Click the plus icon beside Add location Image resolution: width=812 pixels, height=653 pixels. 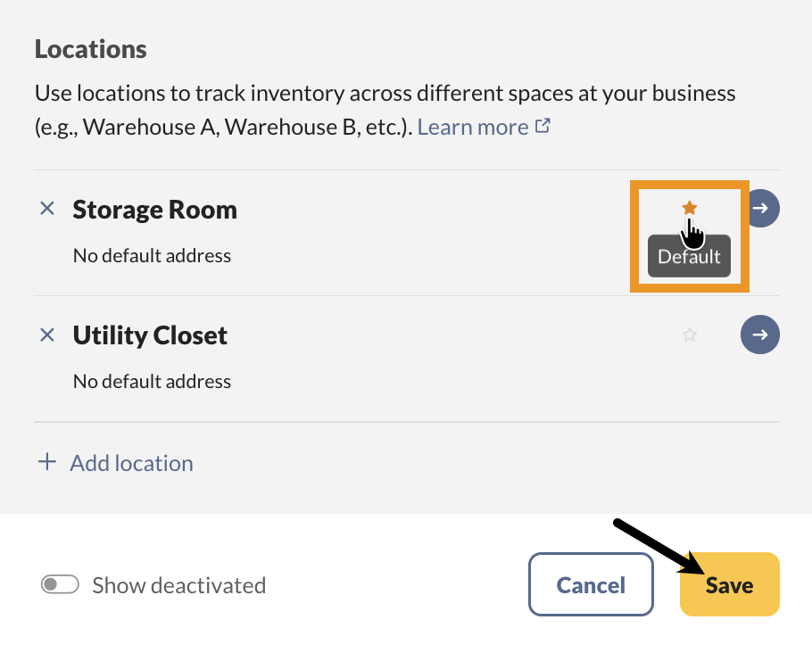tap(46, 462)
